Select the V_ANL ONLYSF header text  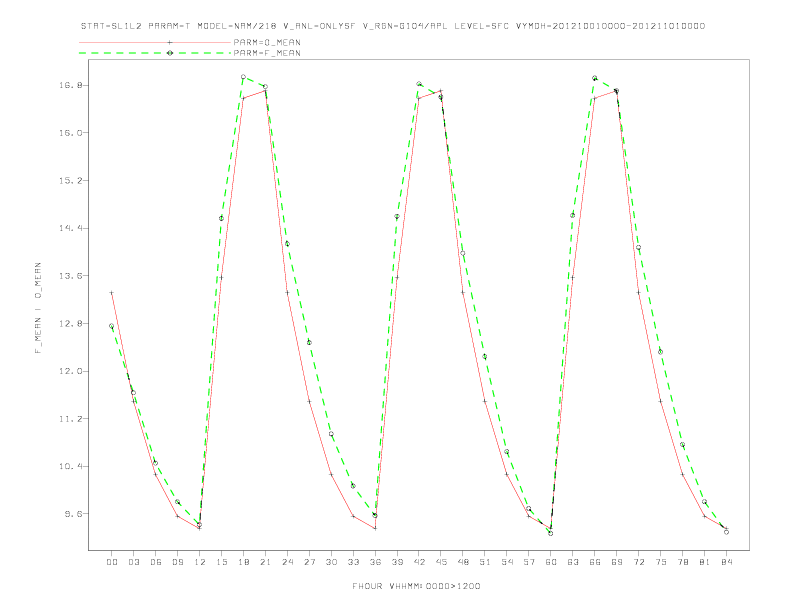point(319,26)
